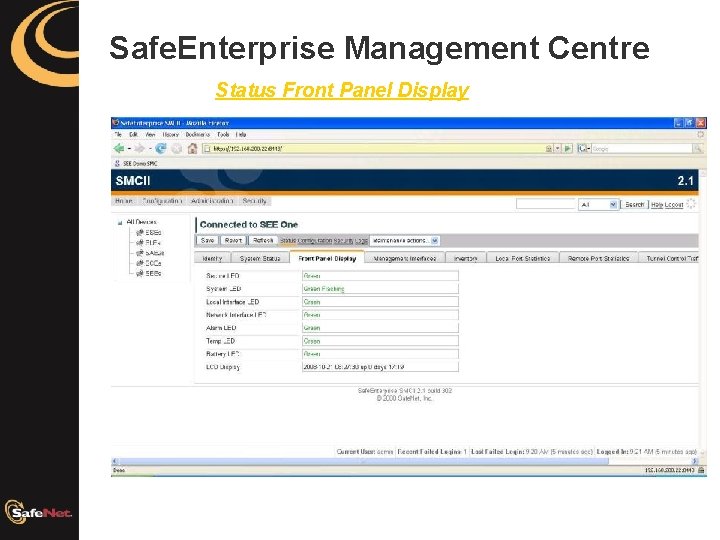
Task: Click the Save button
Action: [208, 240]
